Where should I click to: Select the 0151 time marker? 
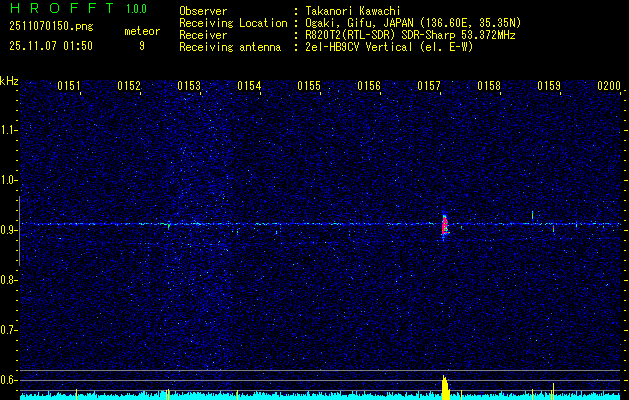point(69,86)
